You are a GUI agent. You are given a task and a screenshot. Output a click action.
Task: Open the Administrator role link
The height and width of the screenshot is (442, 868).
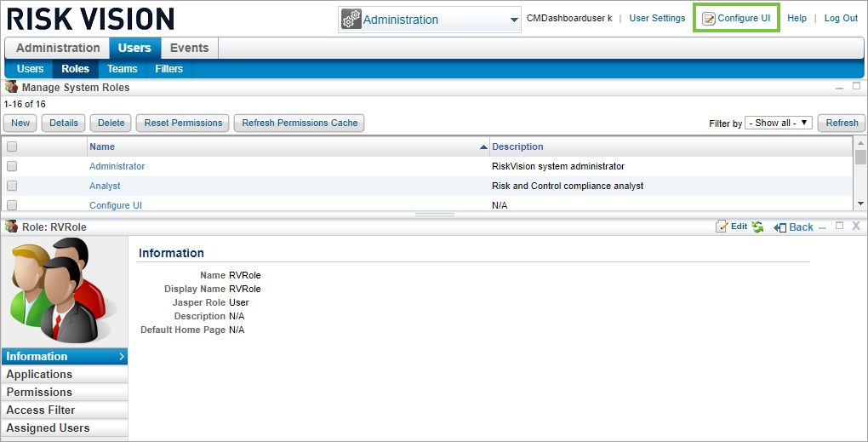click(117, 166)
